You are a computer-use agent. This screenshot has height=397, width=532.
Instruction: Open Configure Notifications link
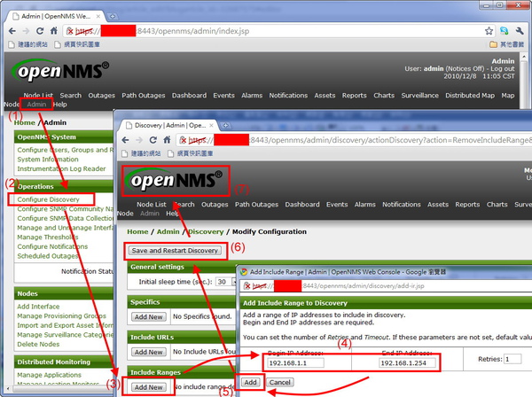click(x=52, y=246)
